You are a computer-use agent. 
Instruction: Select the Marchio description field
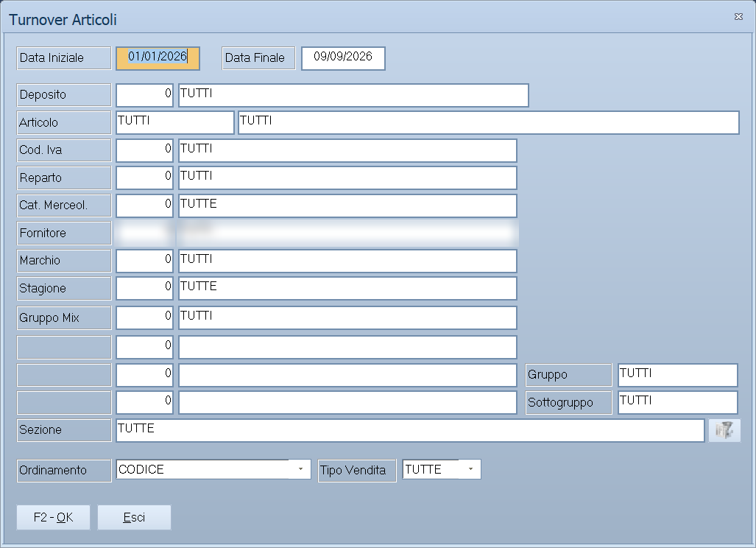(347, 261)
